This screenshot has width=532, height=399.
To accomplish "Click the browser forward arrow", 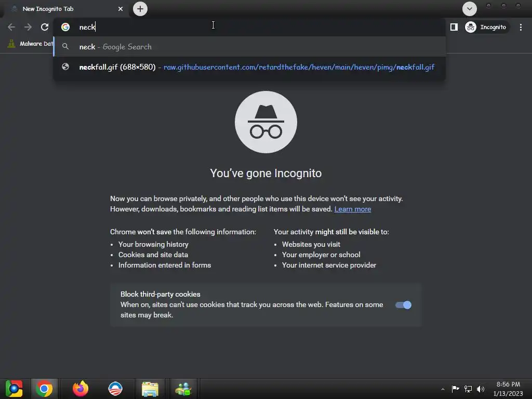I will coord(28,27).
